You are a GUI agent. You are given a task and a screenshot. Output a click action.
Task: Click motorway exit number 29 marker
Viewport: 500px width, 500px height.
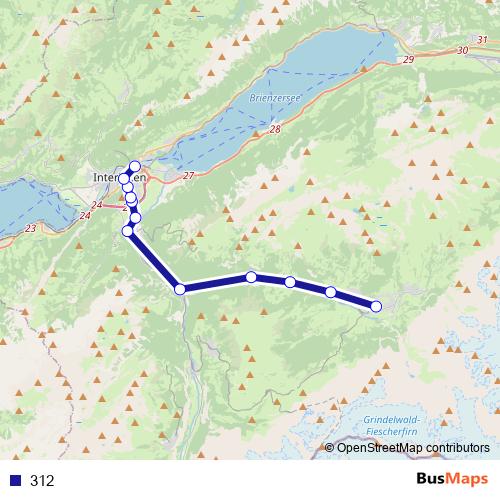click(409, 60)
